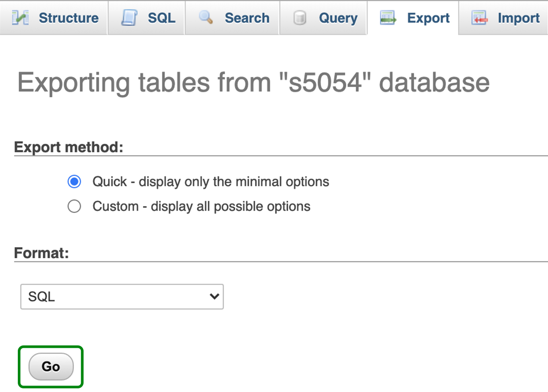This screenshot has height=392, width=548.
Task: Select the Quick export method radio button
Action: click(74, 182)
